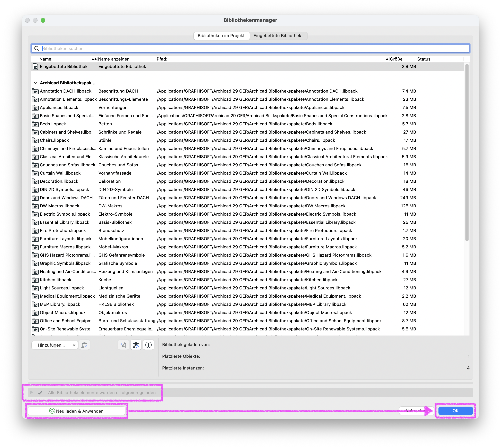Click the Decoration.libpack package icon
The height and width of the screenshot is (448, 501).
(x=35, y=181)
